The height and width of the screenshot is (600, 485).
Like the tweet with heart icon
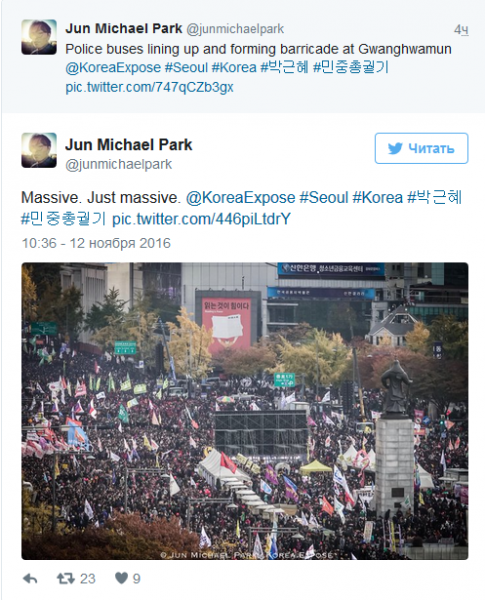click(x=121, y=578)
